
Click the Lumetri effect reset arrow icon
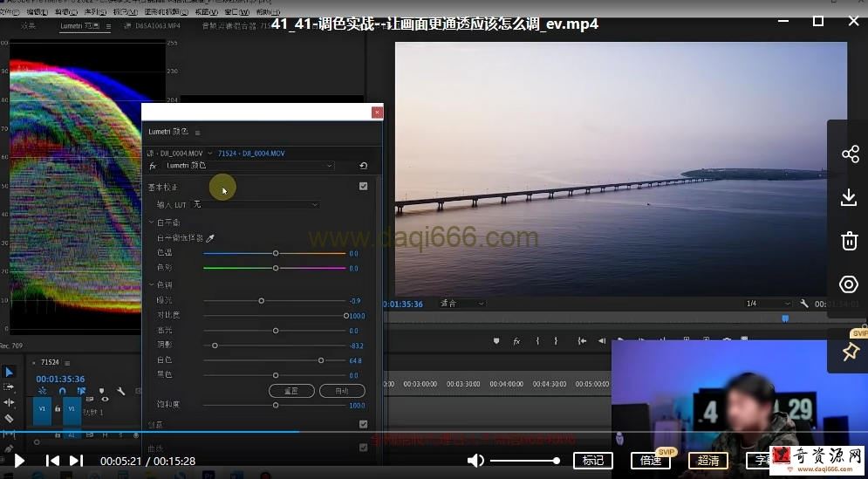click(363, 166)
